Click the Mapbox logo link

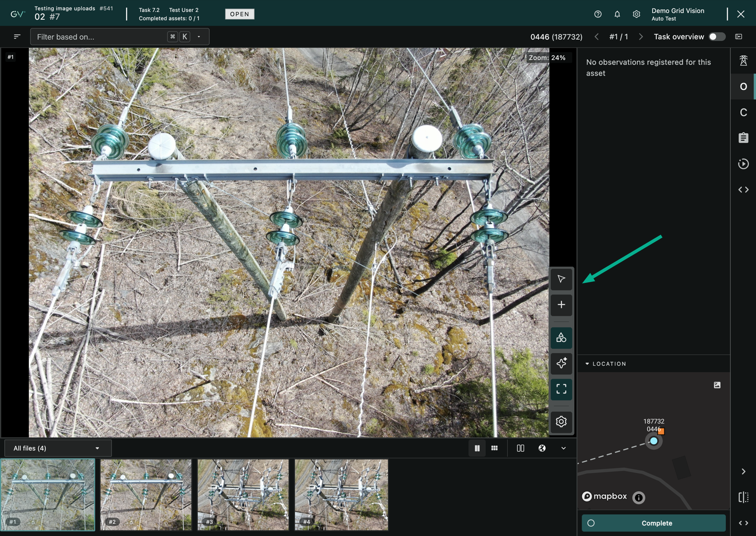[x=605, y=496]
